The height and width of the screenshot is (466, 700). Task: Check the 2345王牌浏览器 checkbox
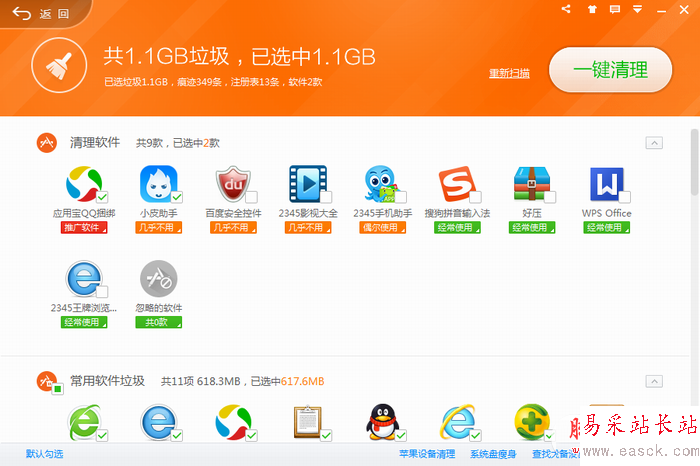pyautogui.click(x=102, y=291)
